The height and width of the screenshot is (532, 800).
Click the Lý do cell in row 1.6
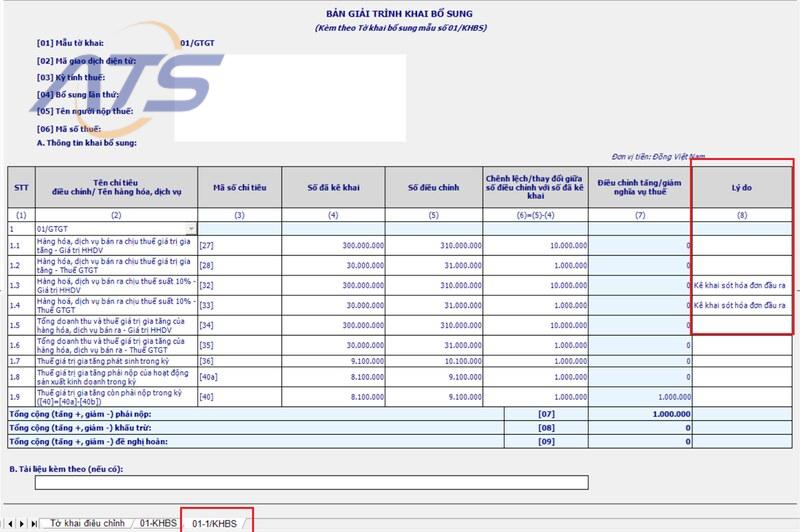click(x=742, y=345)
